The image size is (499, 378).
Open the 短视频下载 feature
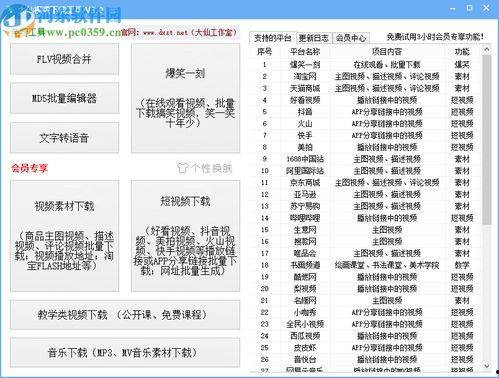click(x=185, y=236)
